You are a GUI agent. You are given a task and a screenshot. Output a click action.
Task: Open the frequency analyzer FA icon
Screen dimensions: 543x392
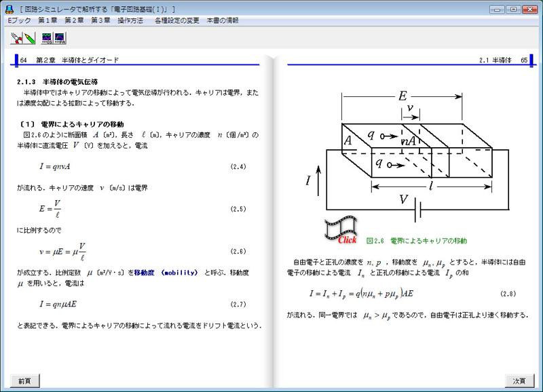(60, 38)
